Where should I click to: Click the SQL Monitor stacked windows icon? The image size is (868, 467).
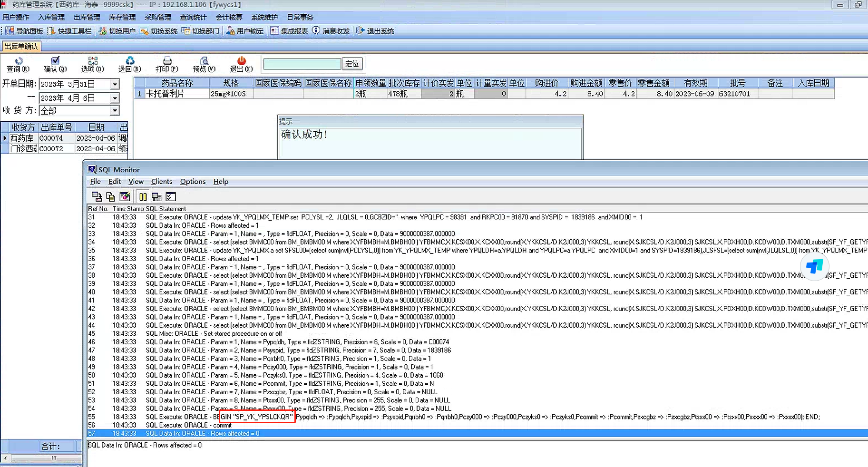click(x=156, y=196)
